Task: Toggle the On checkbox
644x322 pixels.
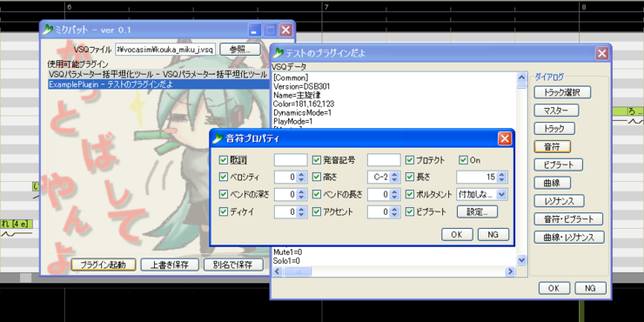Action: [x=463, y=160]
